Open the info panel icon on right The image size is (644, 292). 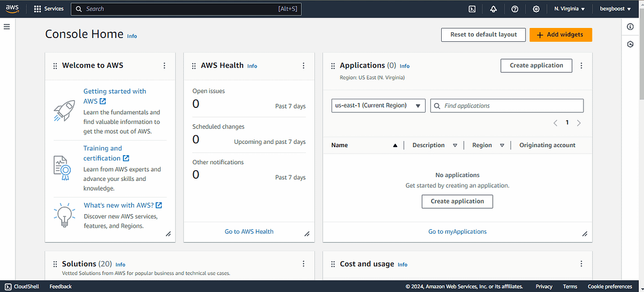tap(630, 27)
